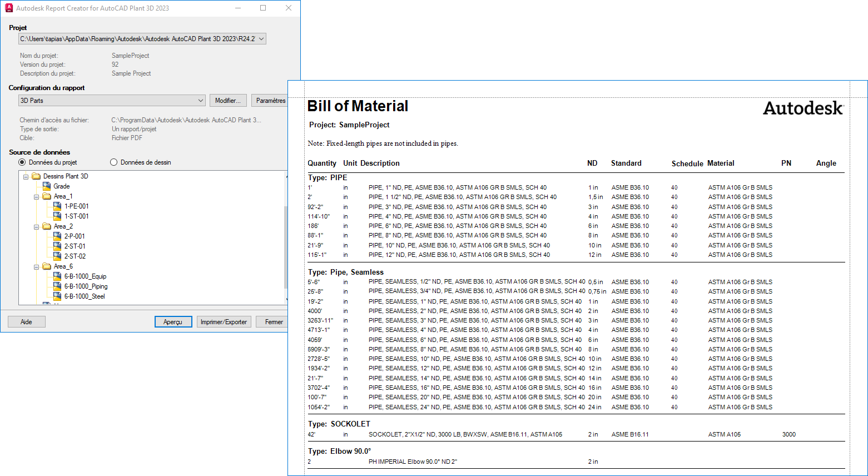This screenshot has height=476, width=868.
Task: Click the "Standard" column header in the report
Action: [x=626, y=163]
